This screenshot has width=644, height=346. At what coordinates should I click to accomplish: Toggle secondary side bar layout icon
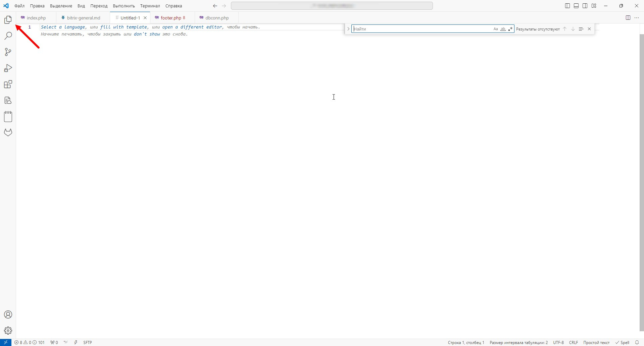coord(585,6)
